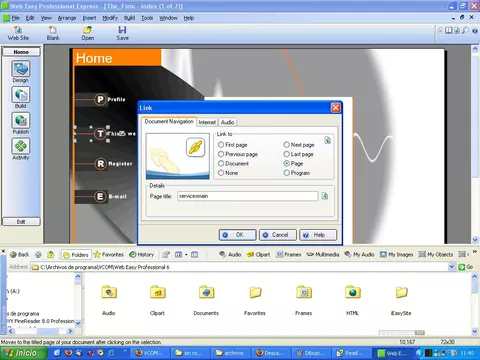Select the Build icon in sidebar
This screenshot has width=480, height=360.
click(x=21, y=95)
